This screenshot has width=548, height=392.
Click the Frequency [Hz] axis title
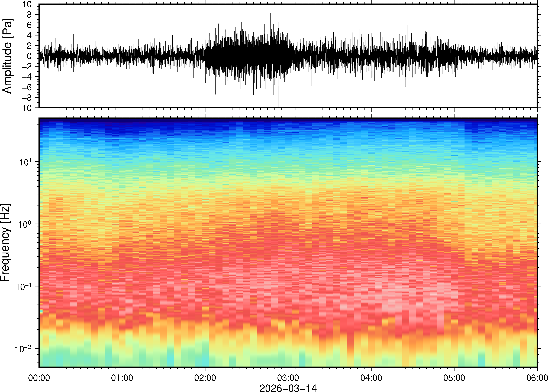click(x=5, y=243)
